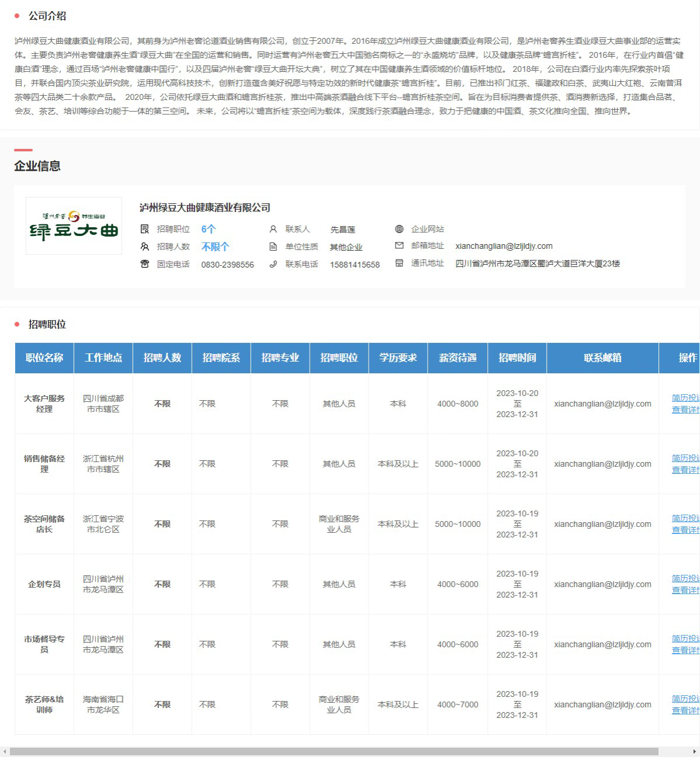Open the 绿豆大曲 company logo image
The image size is (700, 774).
[74, 225]
